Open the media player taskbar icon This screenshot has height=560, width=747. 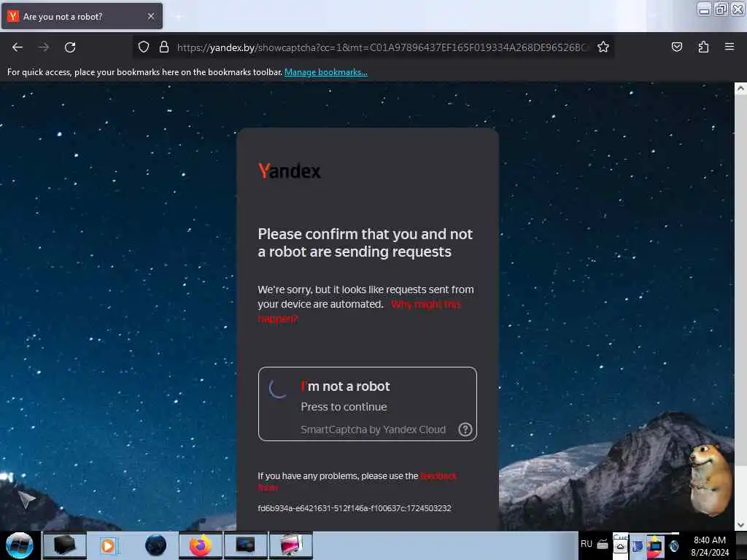(109, 545)
